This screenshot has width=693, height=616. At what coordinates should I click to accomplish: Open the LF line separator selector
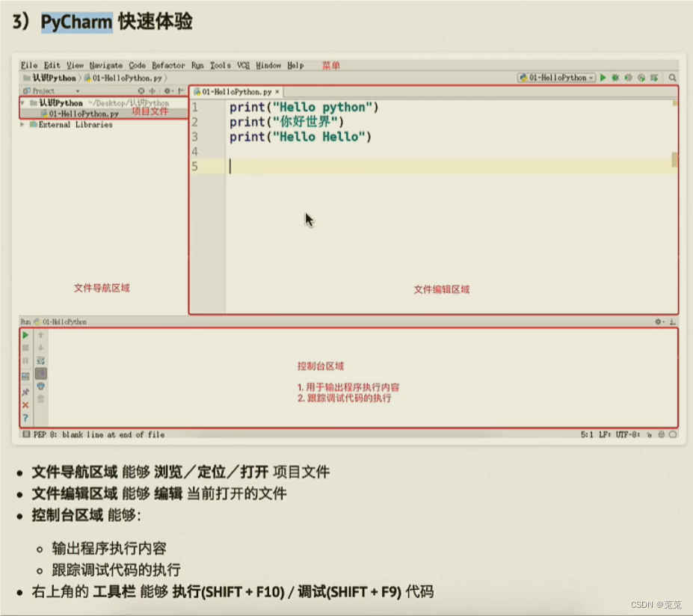(x=605, y=435)
